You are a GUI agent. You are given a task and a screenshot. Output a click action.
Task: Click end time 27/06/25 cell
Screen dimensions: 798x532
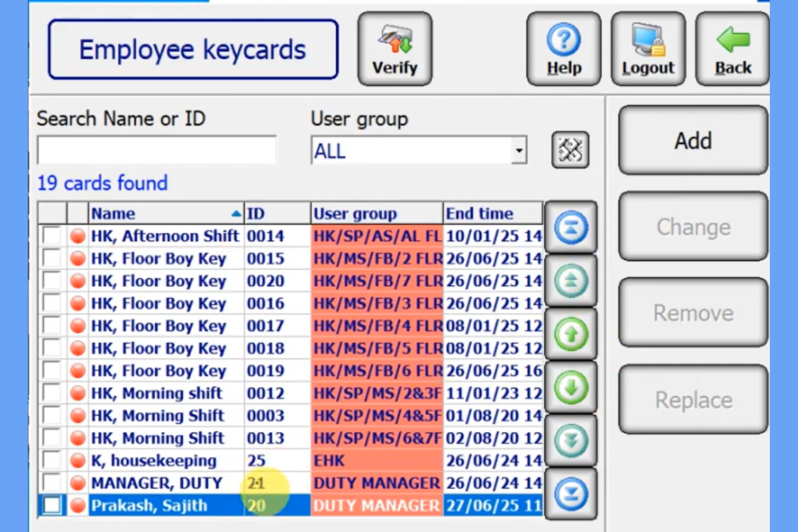[x=493, y=506]
